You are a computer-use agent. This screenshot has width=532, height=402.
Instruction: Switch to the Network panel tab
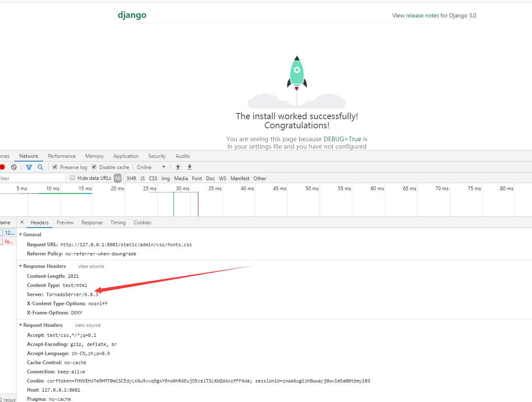click(29, 156)
